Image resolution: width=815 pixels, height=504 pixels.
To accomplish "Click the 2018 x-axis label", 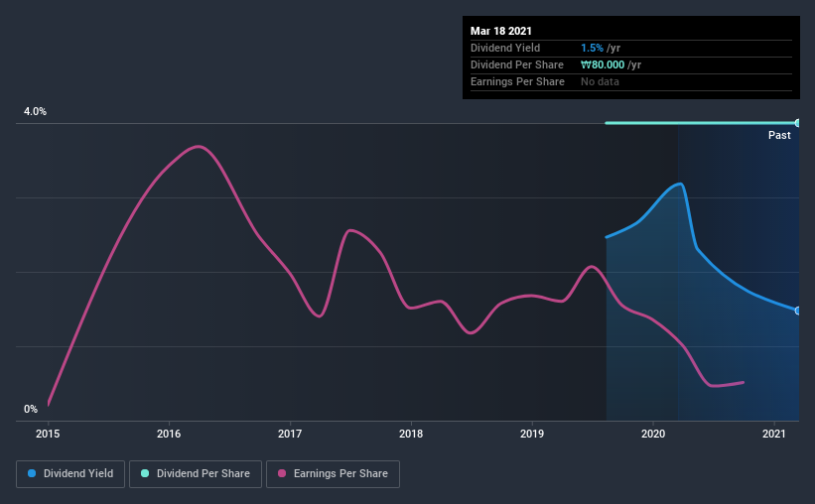I will [x=411, y=434].
